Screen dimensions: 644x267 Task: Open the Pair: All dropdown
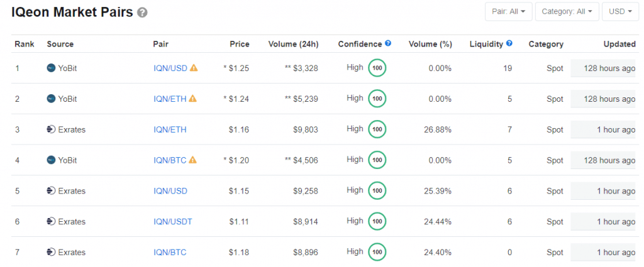click(x=508, y=11)
